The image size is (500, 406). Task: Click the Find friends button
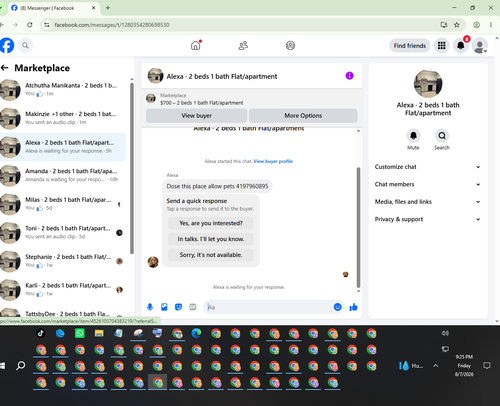pos(410,46)
